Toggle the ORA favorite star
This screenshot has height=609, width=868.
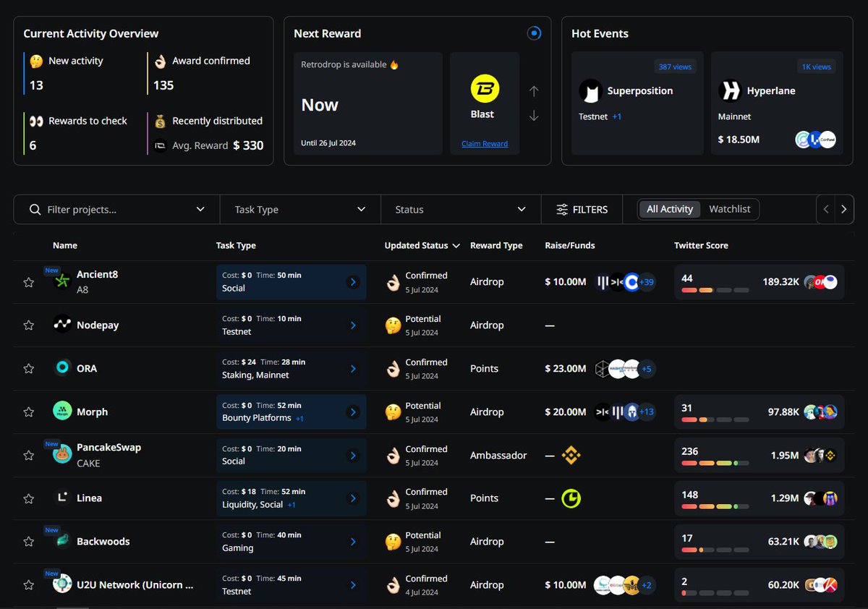29,369
